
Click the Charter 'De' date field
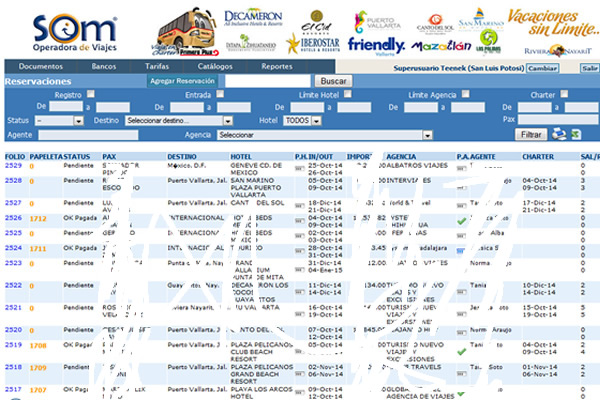pos(535,107)
